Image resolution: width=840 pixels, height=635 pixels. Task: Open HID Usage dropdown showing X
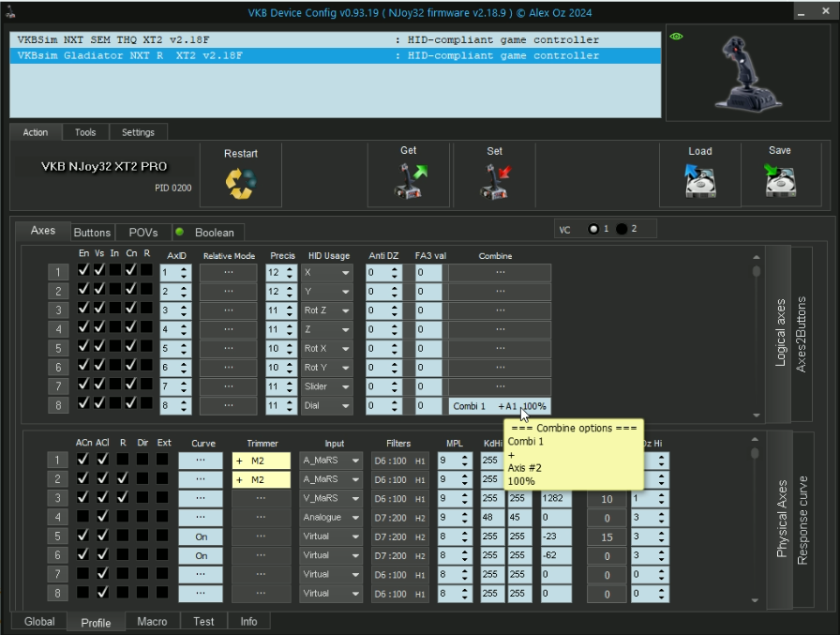[327, 273]
